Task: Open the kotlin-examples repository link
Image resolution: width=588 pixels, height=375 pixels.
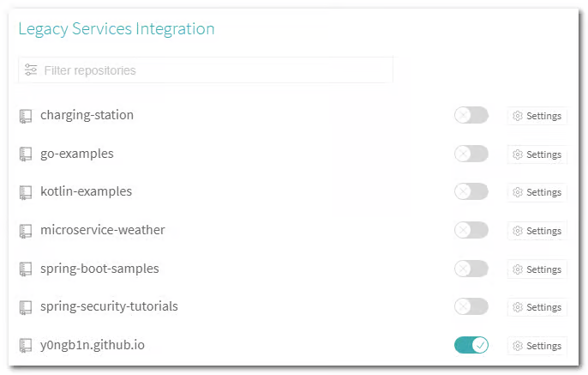Action: point(86,191)
